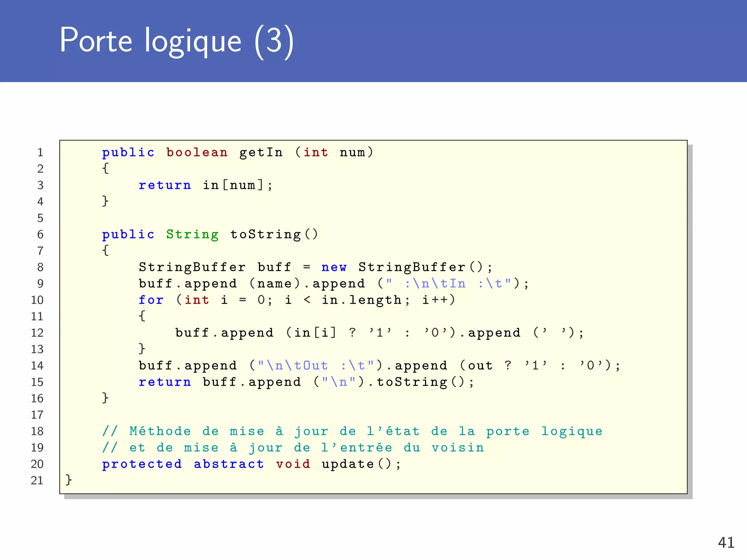747x560 pixels.
Task: Click the slide title "Porte logique (3)"
Action: (x=177, y=41)
